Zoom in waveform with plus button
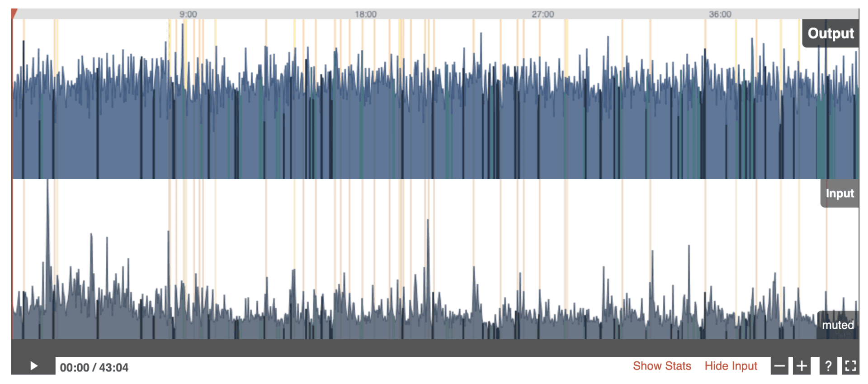This screenshot has height=384, width=868. [802, 366]
